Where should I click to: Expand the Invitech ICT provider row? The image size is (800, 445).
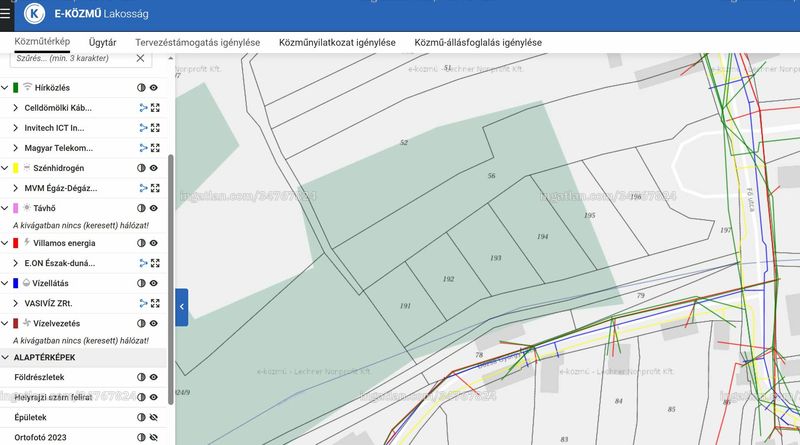(15, 128)
